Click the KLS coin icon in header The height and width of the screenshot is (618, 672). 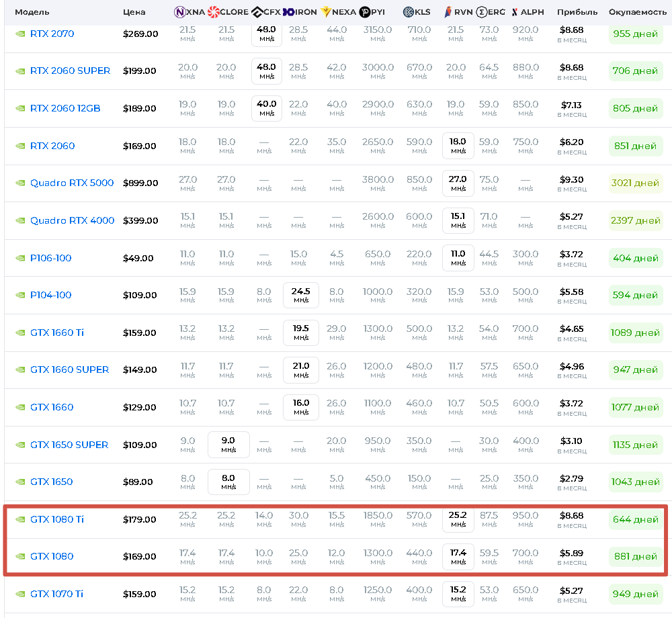(x=409, y=12)
